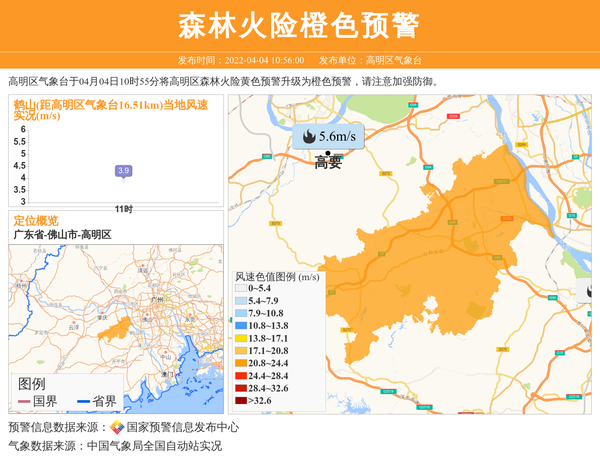Click the 省界 blue legend line marker

[x=83, y=401]
